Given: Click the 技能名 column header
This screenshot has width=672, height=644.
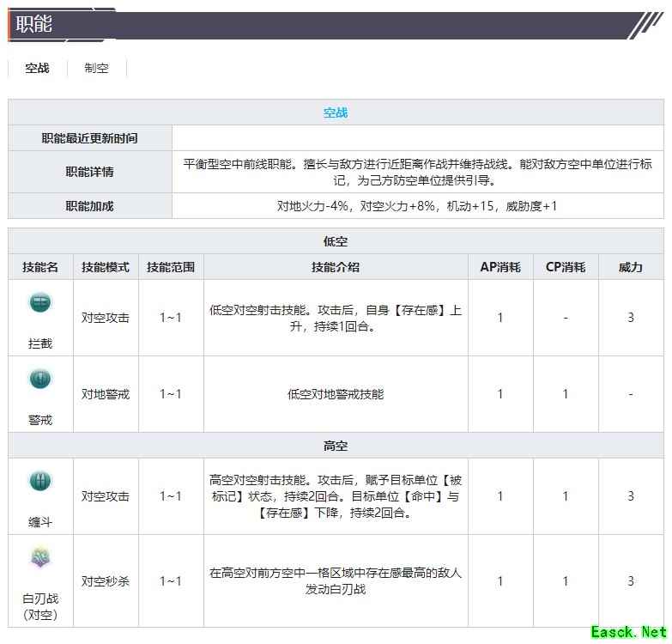Looking at the screenshot, I should tap(40, 267).
